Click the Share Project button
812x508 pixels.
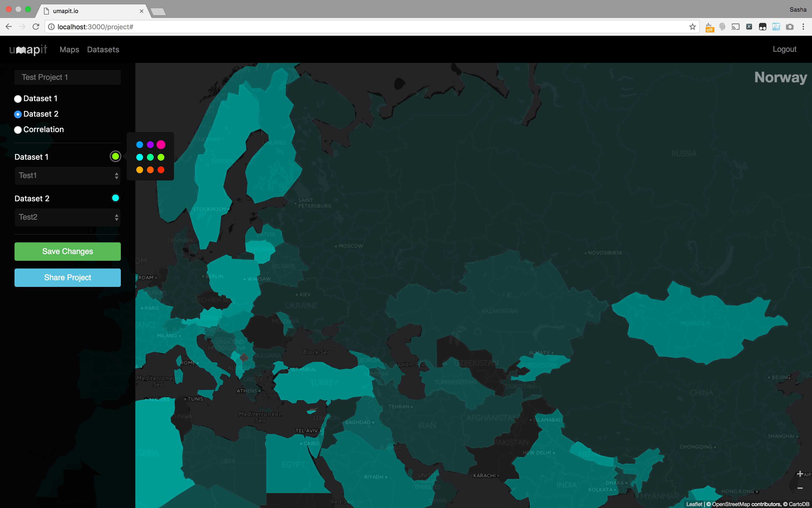point(67,277)
